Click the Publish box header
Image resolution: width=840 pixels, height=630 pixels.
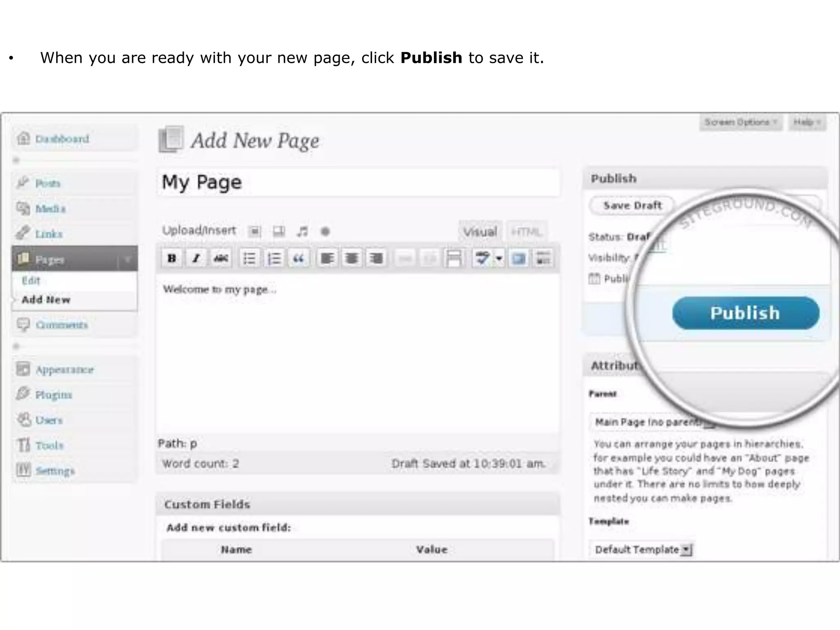coord(705,178)
